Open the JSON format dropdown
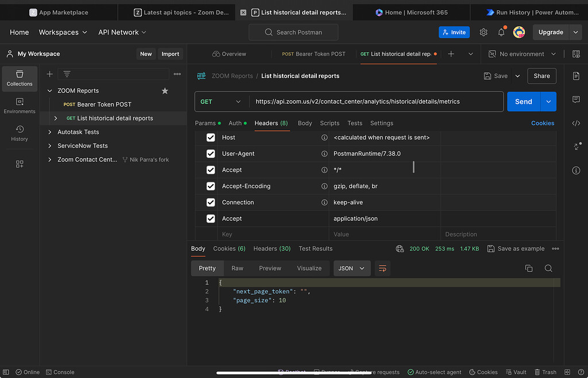 point(351,268)
